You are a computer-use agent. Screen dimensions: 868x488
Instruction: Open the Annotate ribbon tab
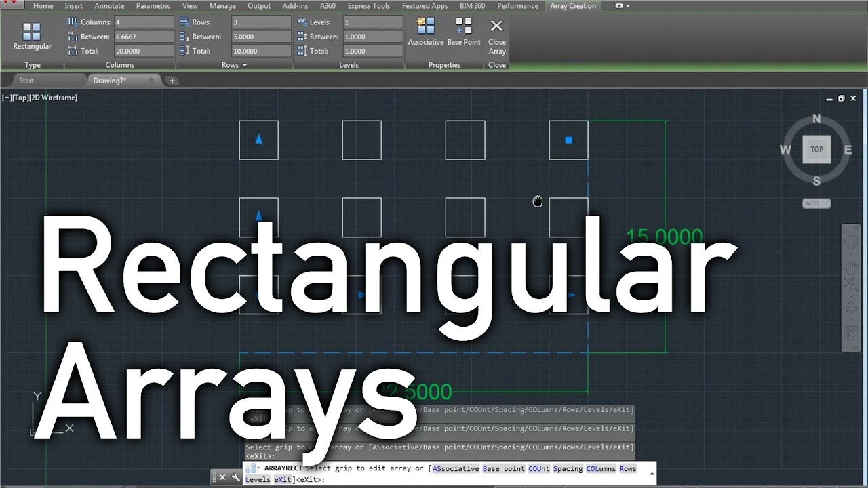(x=109, y=6)
